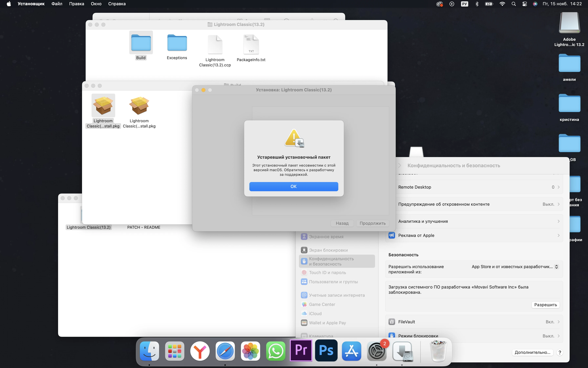Open the Правка menu
This screenshot has width=588, height=368.
click(x=77, y=4)
